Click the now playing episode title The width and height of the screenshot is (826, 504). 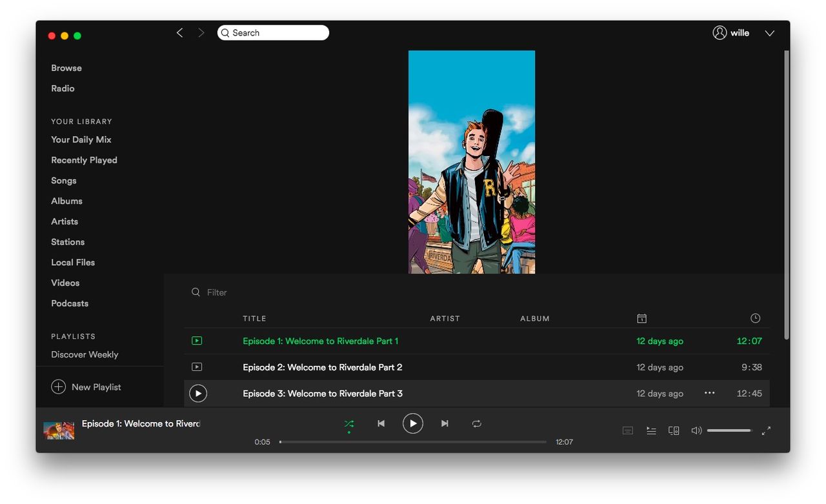(x=141, y=423)
